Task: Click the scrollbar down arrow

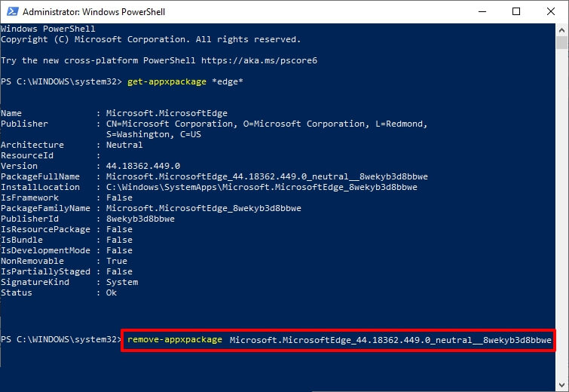Action: click(x=562, y=385)
